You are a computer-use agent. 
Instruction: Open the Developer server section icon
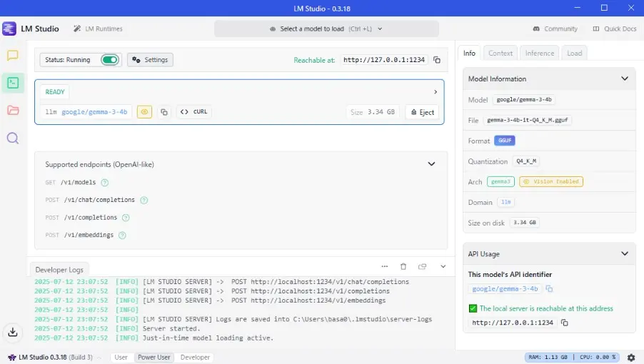(13, 83)
